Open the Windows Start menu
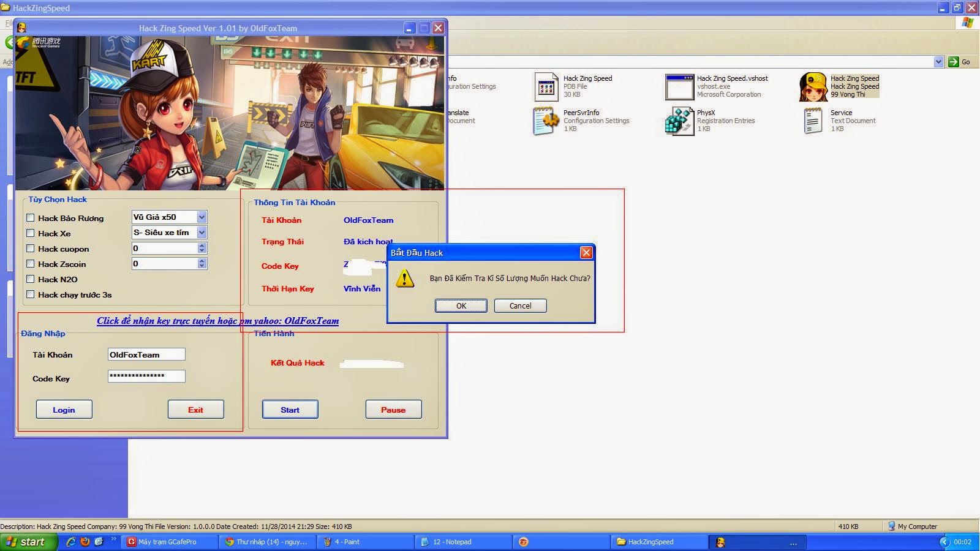 [29, 542]
